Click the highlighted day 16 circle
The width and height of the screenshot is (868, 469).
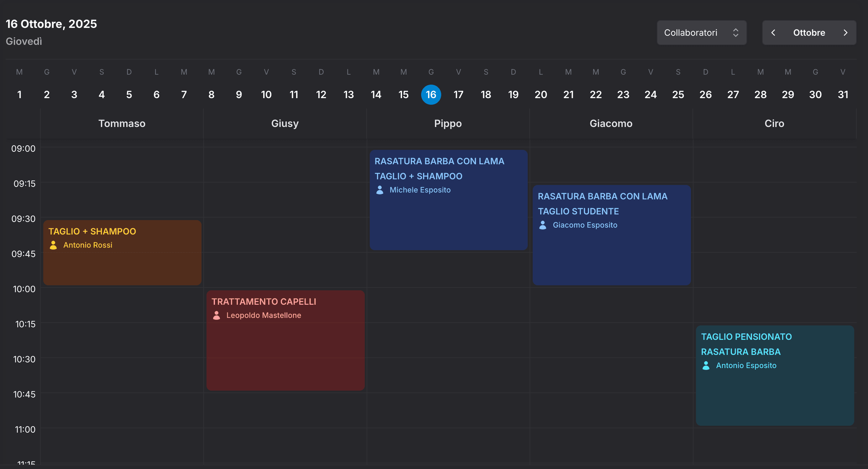(x=431, y=94)
